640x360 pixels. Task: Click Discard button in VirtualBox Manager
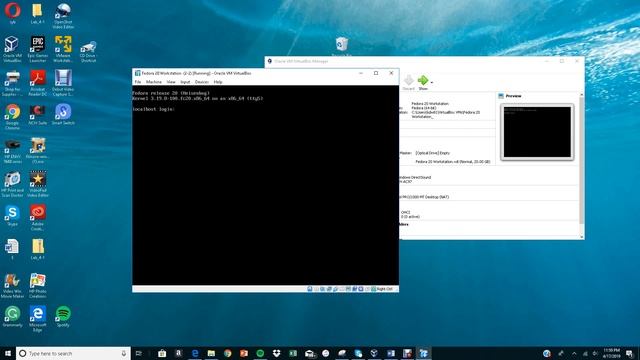pyautogui.click(x=409, y=82)
